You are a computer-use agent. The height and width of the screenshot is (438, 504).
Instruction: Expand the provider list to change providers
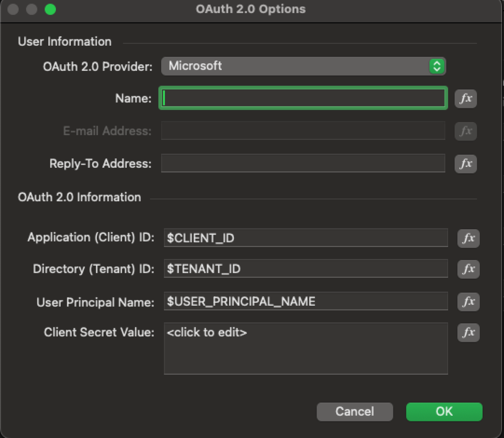coord(303,66)
